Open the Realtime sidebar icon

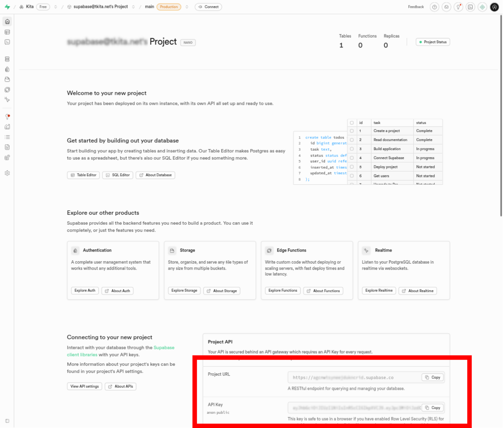[7, 100]
